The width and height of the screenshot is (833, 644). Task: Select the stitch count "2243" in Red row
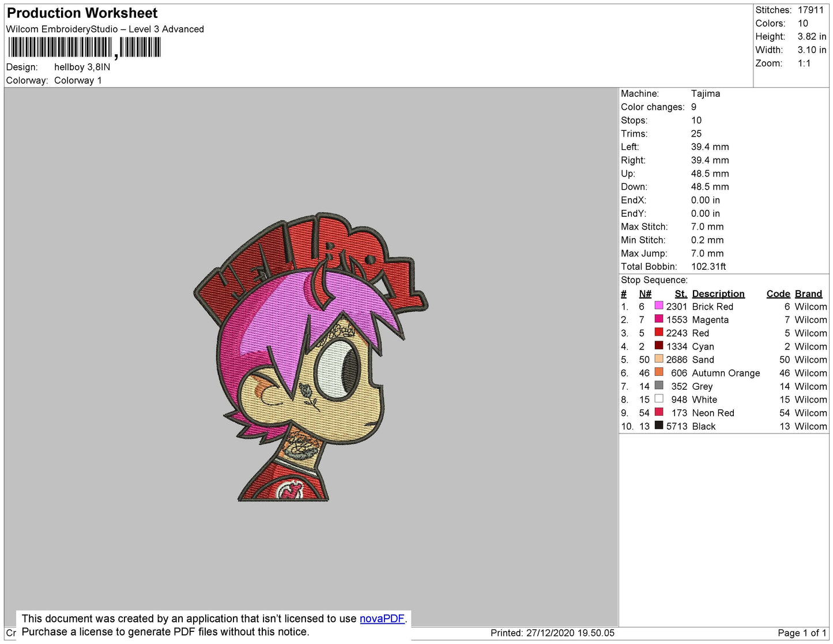(x=677, y=333)
